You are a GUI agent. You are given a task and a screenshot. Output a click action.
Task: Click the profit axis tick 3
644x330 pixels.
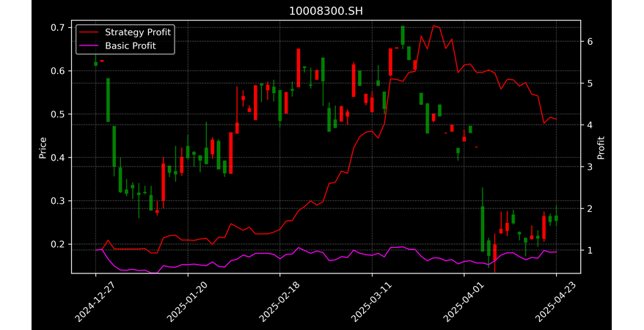(590, 166)
